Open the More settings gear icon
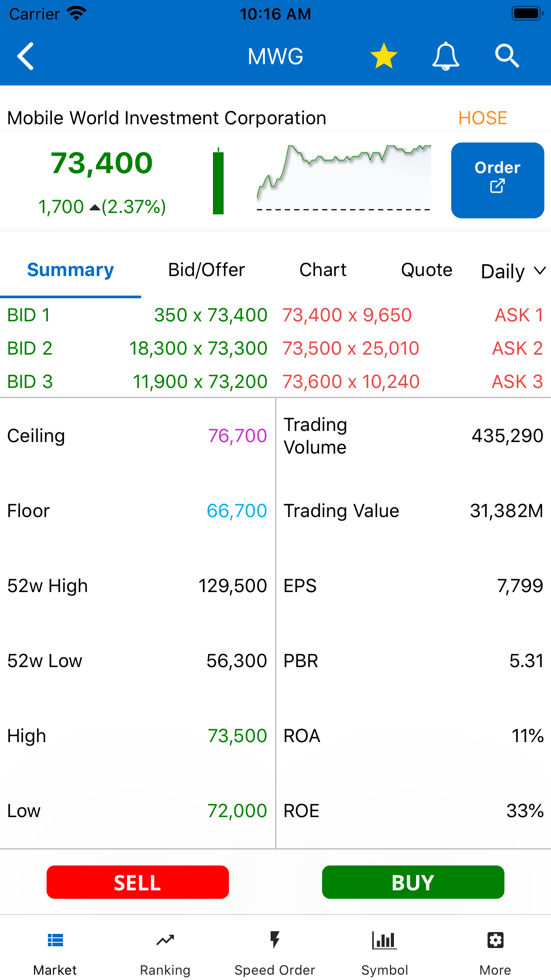 (x=495, y=940)
